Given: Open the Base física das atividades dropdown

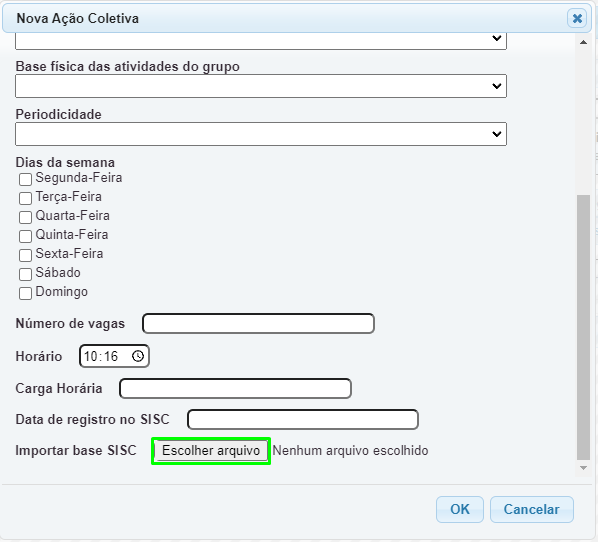Looking at the screenshot, I should tap(261, 86).
